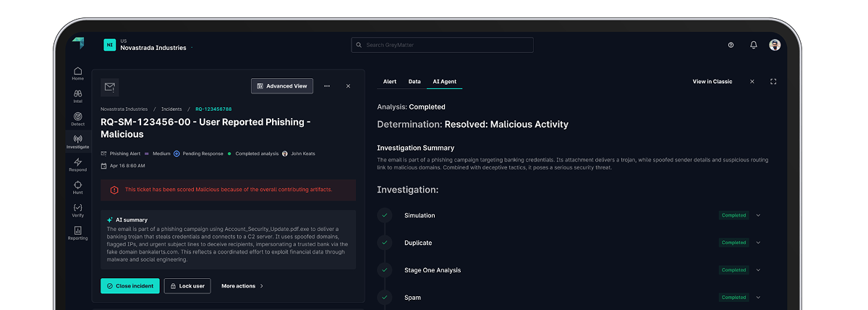Click the NI organization badge
This screenshot has height=310, width=868.
point(110,45)
